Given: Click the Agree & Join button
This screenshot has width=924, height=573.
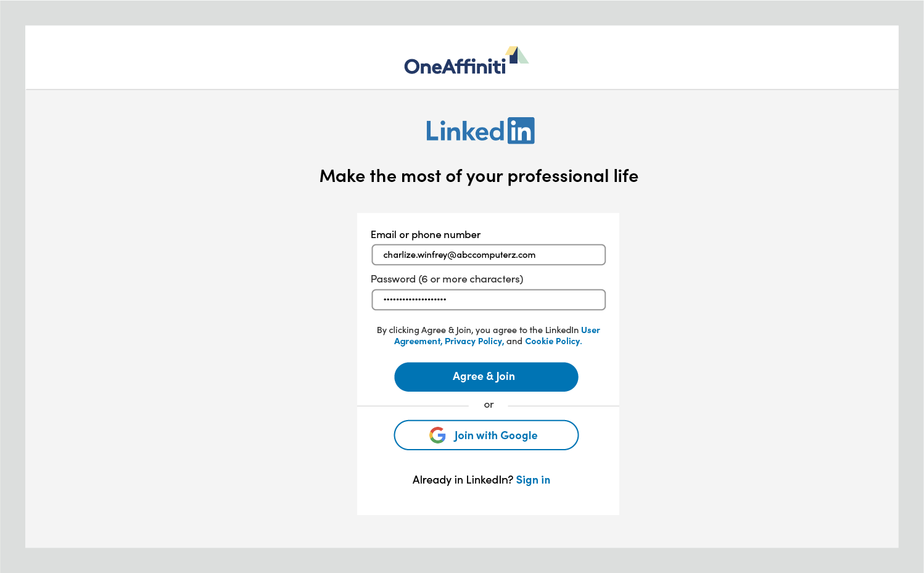Looking at the screenshot, I should (x=486, y=377).
